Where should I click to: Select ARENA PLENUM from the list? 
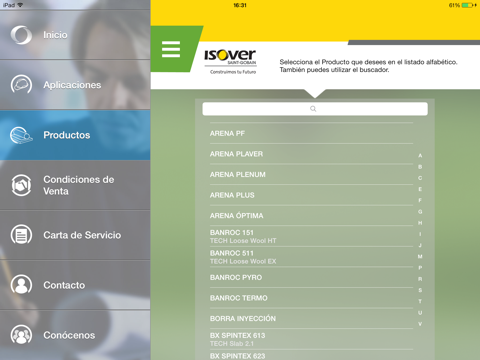click(x=311, y=174)
